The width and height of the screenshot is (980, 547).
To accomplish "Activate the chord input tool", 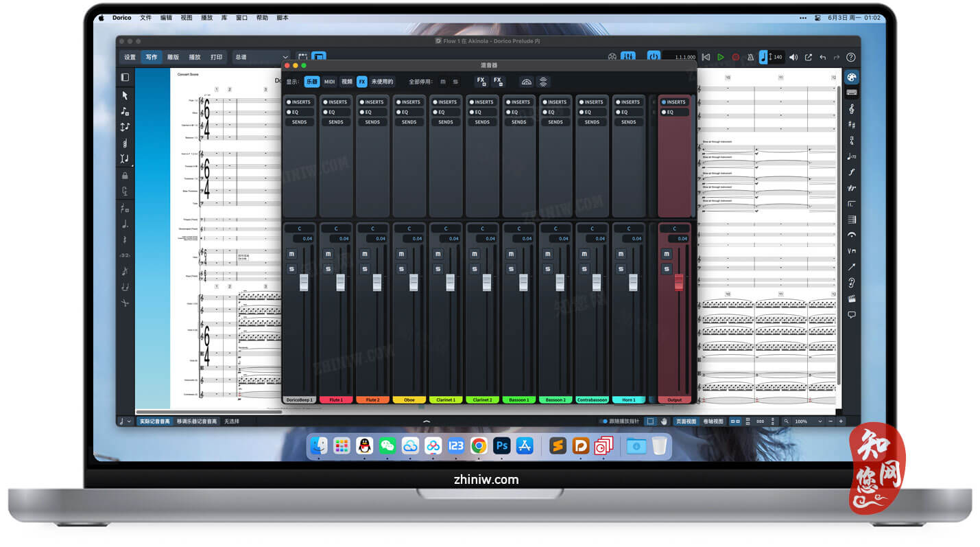I will coord(125,143).
